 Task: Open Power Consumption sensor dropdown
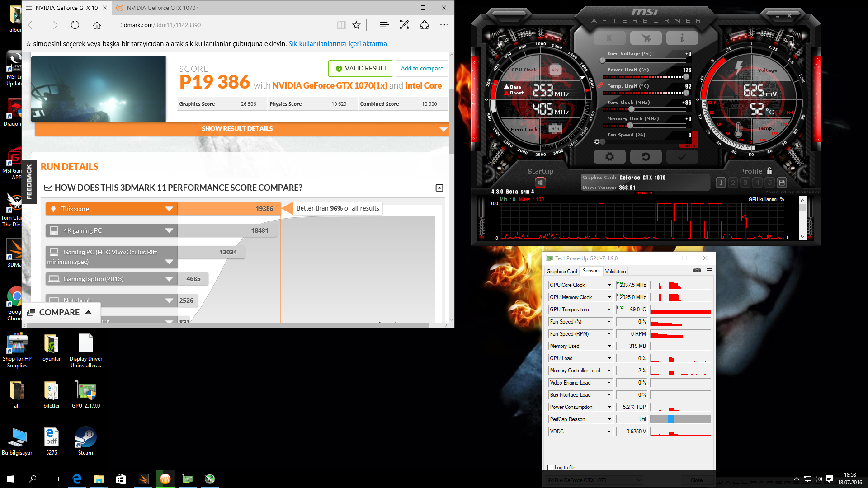point(609,407)
